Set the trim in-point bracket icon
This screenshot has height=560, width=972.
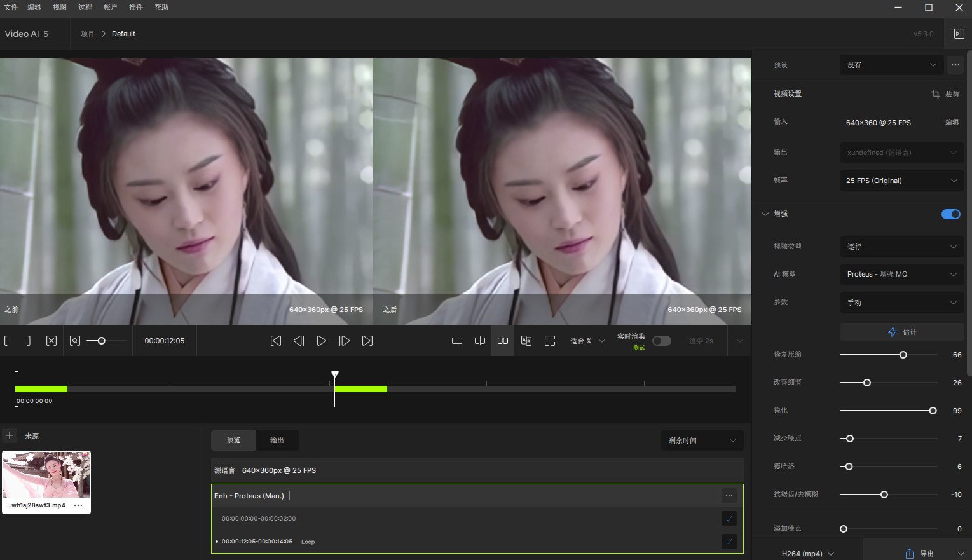coord(6,341)
